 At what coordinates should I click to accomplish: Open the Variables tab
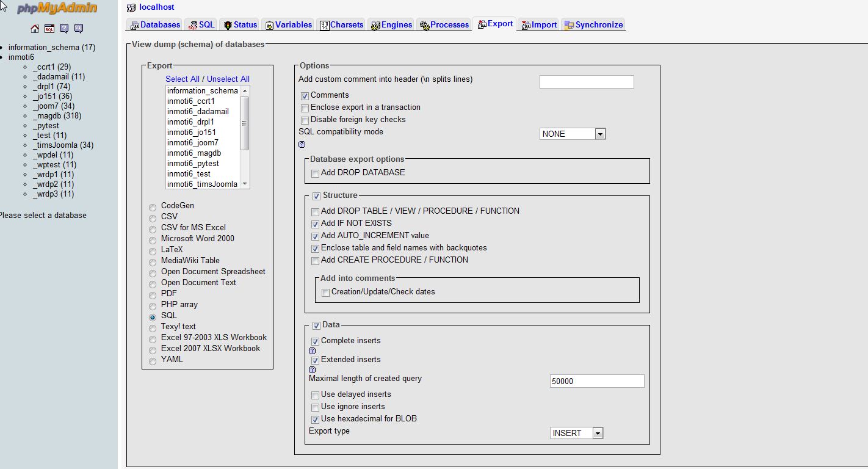(288, 25)
